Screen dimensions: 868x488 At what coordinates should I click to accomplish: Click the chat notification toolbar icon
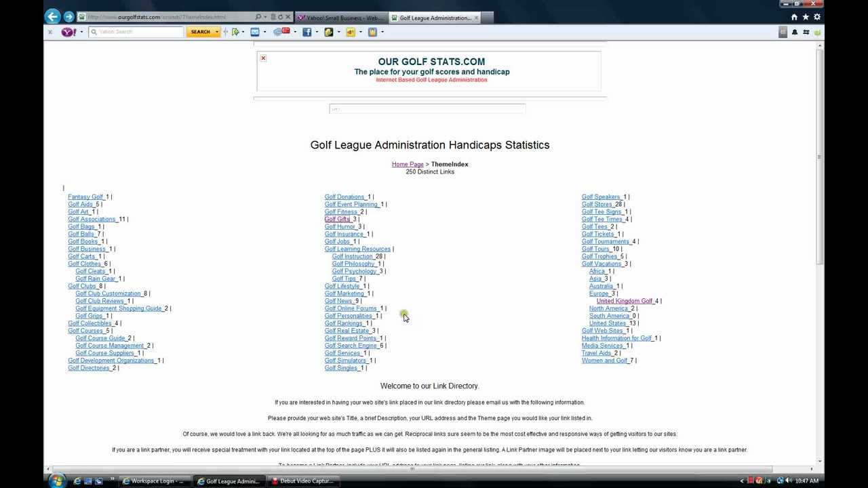(x=281, y=31)
